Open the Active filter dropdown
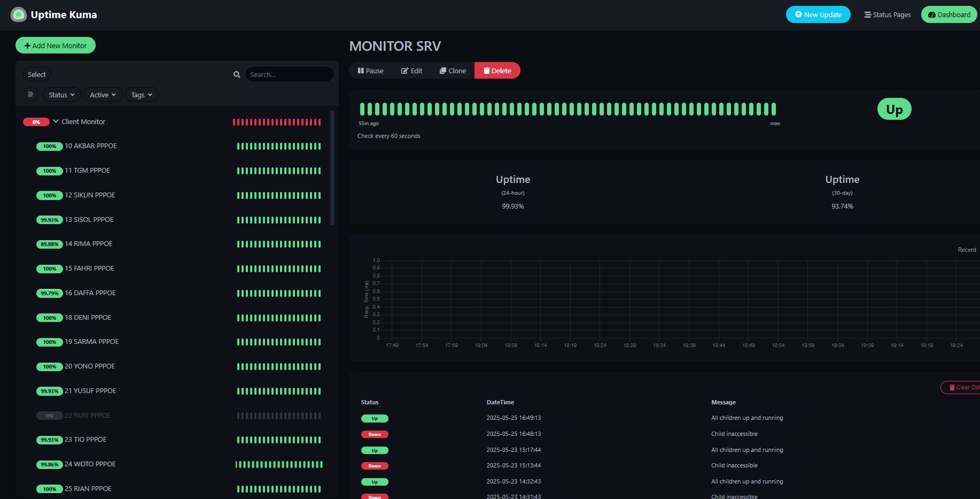The height and width of the screenshot is (499, 980). point(103,95)
